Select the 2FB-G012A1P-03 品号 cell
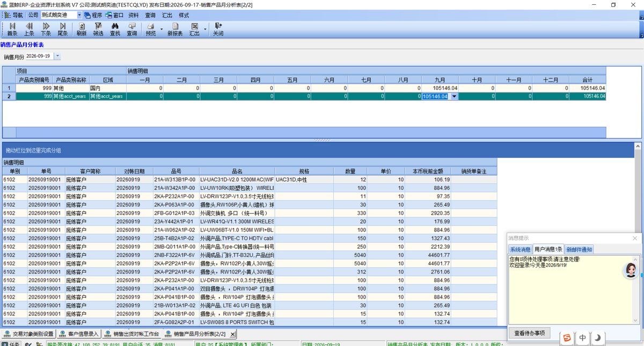 pyautogui.click(x=175, y=213)
